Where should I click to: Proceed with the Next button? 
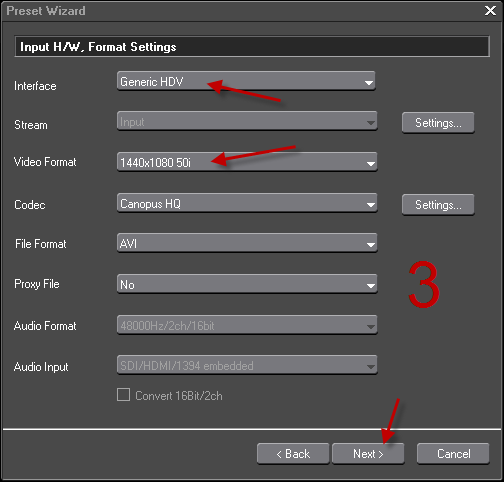368,454
